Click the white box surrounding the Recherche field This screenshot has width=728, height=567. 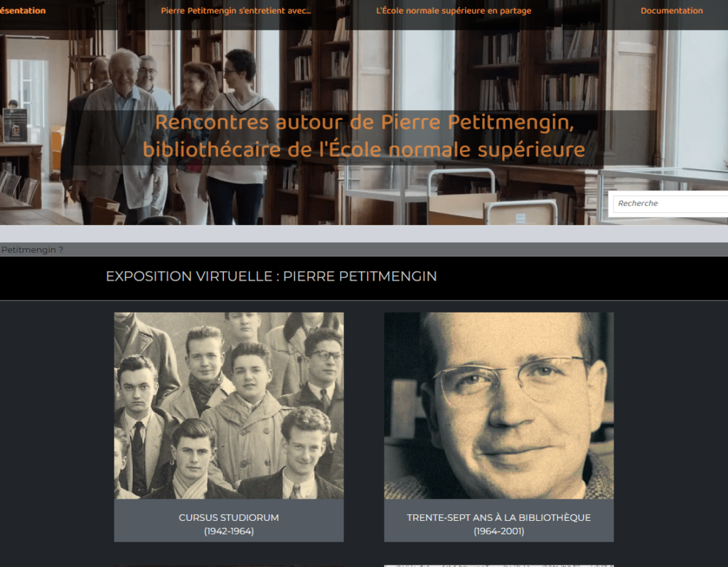coord(668,204)
